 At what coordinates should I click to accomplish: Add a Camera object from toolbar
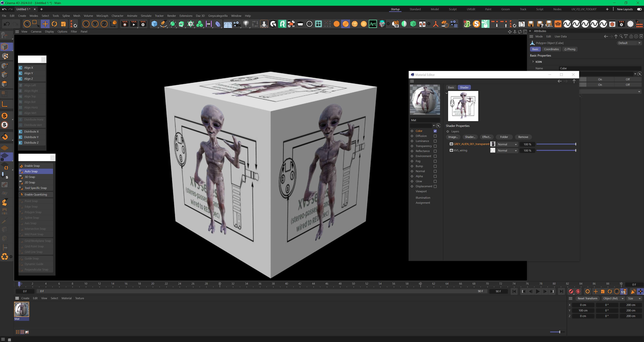pos(237,24)
